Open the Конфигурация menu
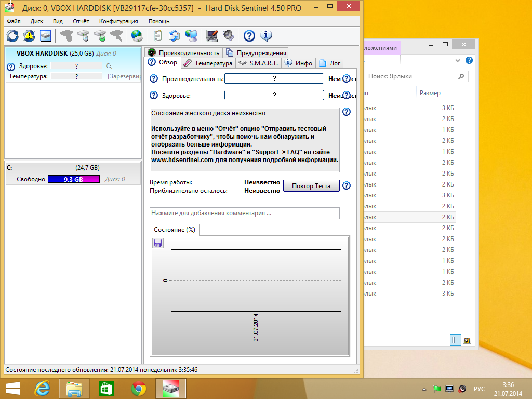The width and height of the screenshot is (532, 399). (x=118, y=21)
